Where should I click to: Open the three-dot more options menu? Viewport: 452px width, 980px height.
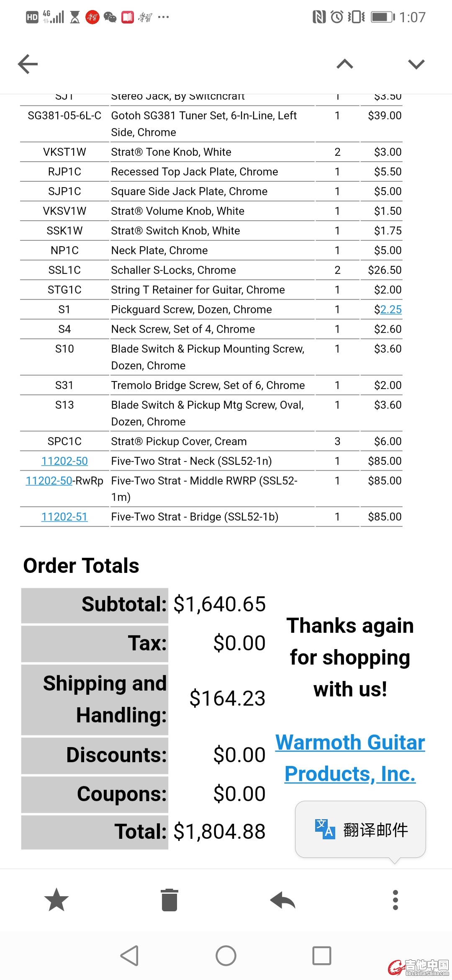(395, 900)
